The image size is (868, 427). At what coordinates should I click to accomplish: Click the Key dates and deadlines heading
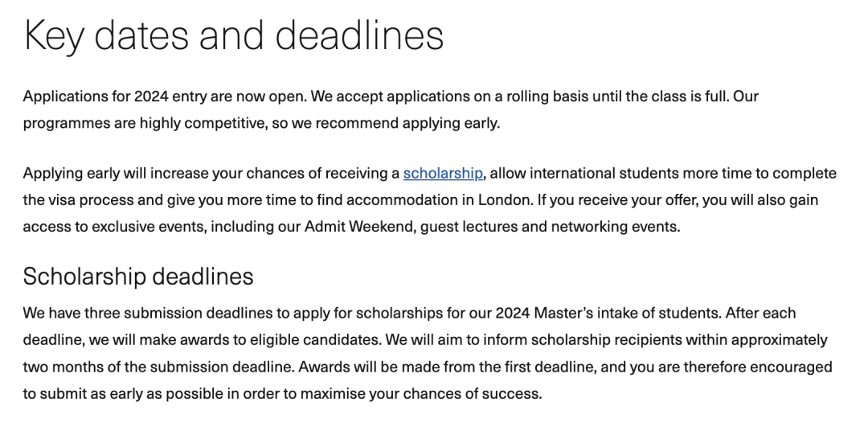click(x=233, y=35)
